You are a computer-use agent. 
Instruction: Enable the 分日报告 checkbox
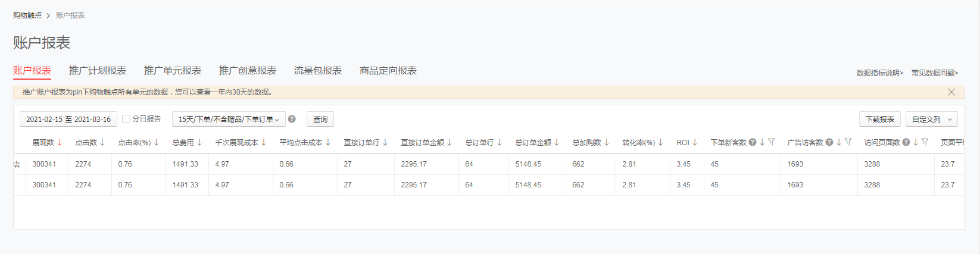[126, 119]
